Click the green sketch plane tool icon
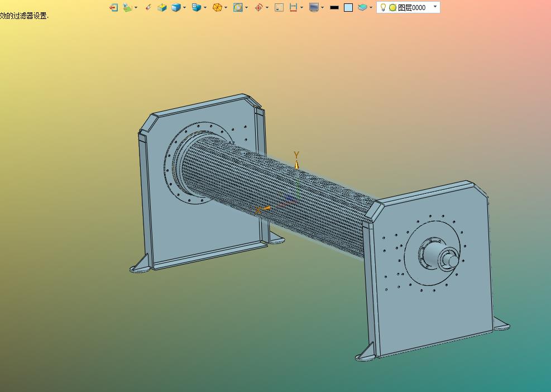Screen dimensions: 551x392 click(127, 7)
